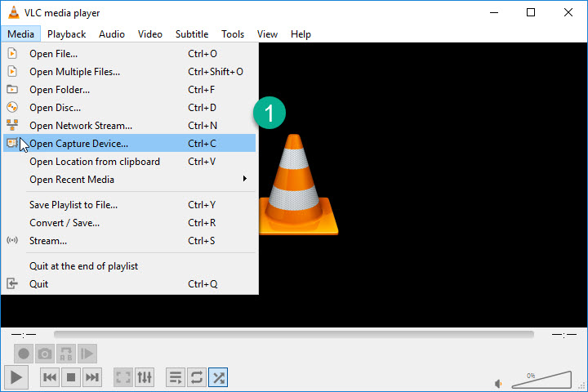Open the Subtitle menu

[x=192, y=34]
